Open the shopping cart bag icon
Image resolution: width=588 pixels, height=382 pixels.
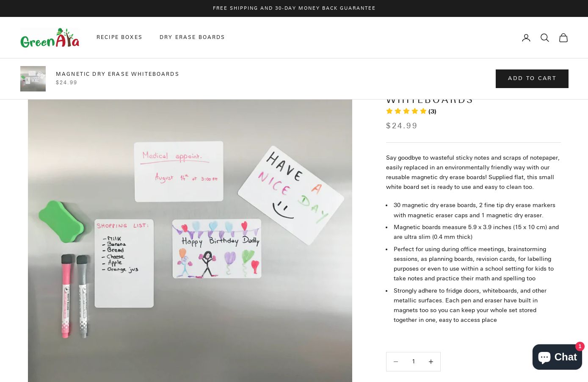[x=563, y=38]
